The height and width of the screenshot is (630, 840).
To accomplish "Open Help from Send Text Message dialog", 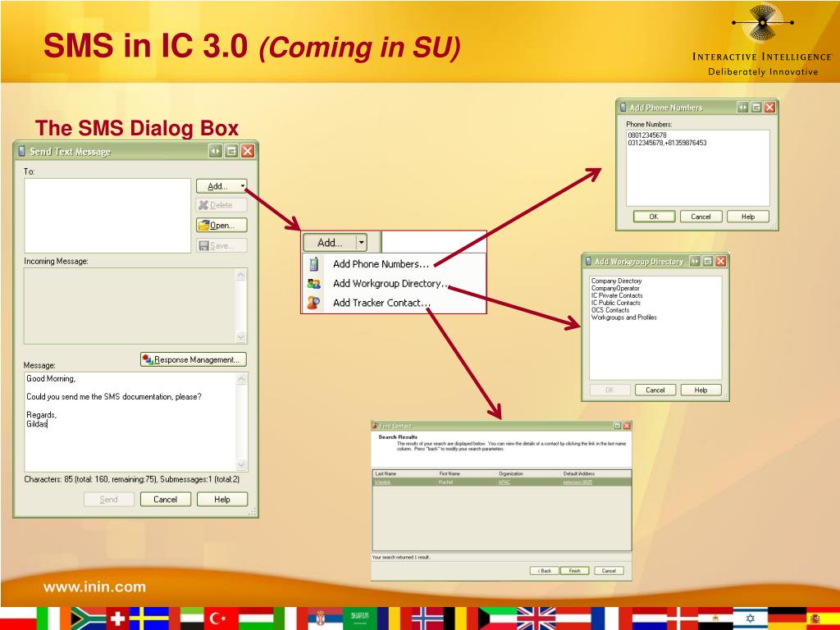I will tap(221, 500).
